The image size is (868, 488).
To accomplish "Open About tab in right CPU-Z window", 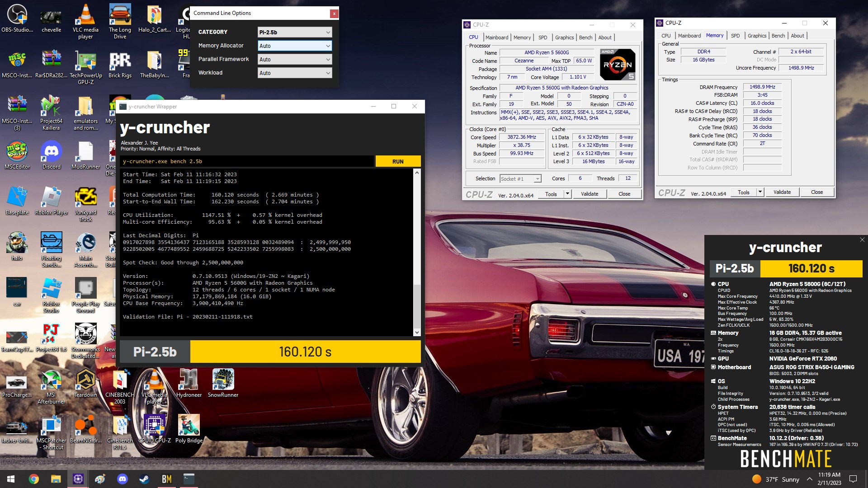I will (x=797, y=36).
